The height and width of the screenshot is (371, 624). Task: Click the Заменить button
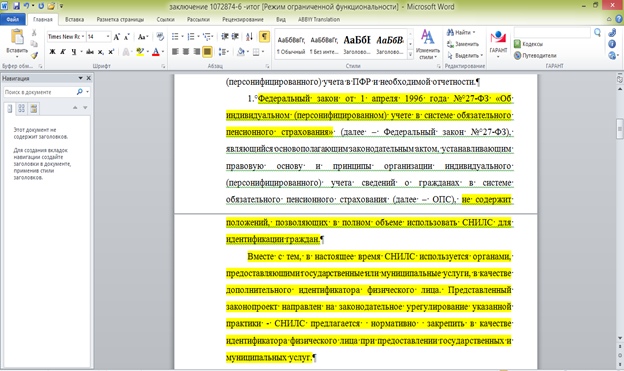click(x=463, y=44)
